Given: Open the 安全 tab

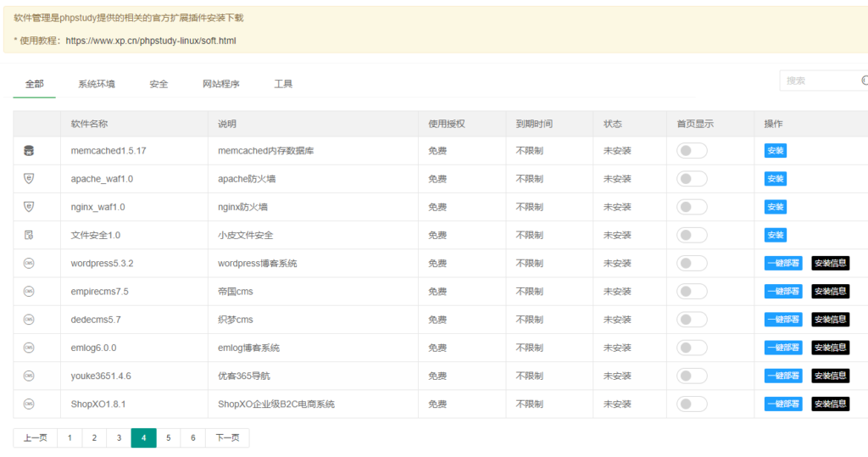Looking at the screenshot, I should click(x=159, y=84).
